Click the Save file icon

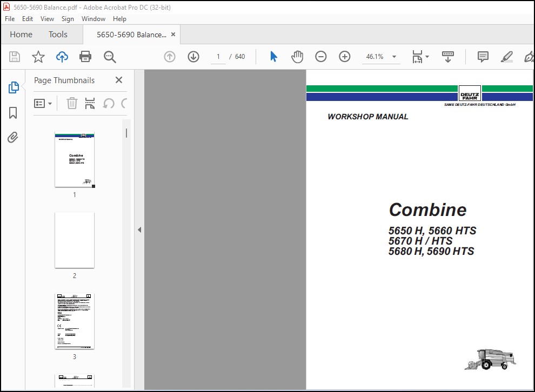15,57
